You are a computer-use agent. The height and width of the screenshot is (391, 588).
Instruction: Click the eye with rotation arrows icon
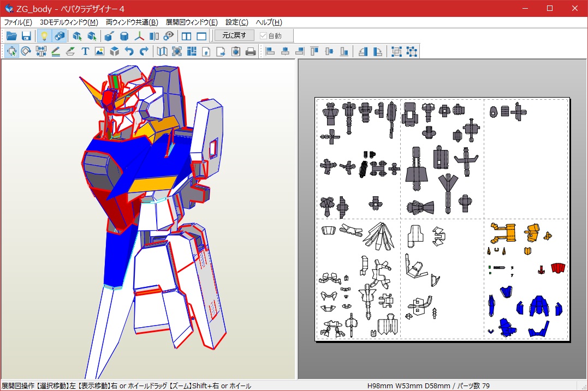pos(169,36)
